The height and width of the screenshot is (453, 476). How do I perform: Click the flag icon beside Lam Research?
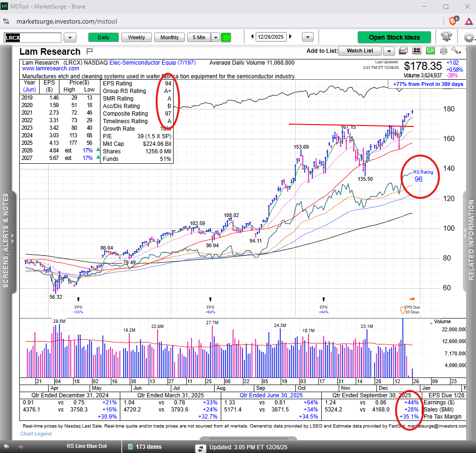[x=90, y=51]
